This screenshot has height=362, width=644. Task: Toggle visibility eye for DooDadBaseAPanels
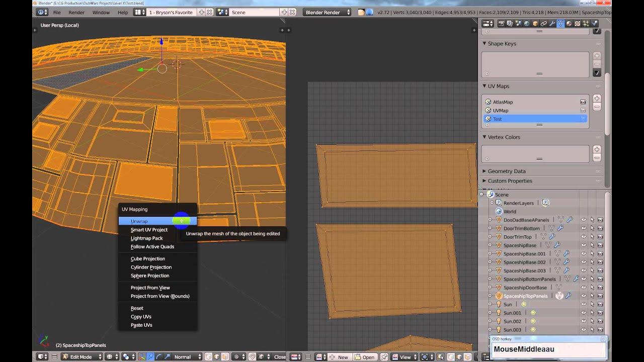[x=584, y=220]
